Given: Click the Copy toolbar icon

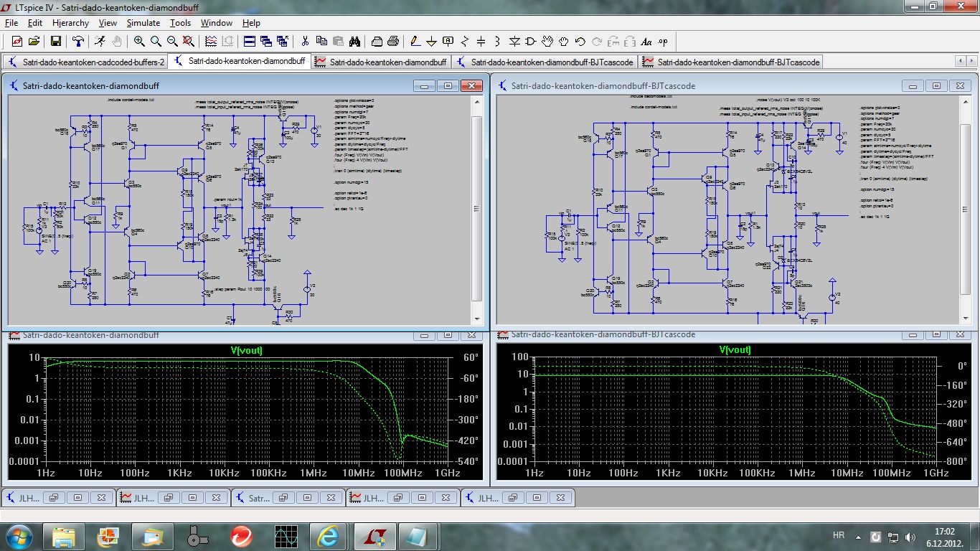Looking at the screenshot, I should point(321,41).
